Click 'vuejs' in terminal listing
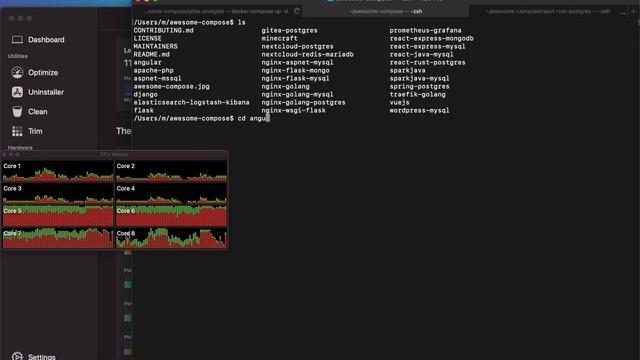The height and width of the screenshot is (360, 640). [x=399, y=102]
